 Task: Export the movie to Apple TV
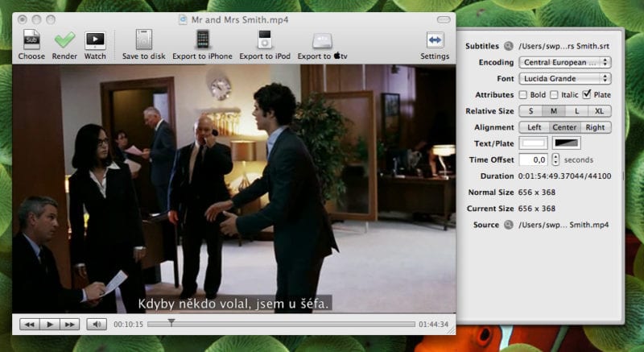pos(323,45)
